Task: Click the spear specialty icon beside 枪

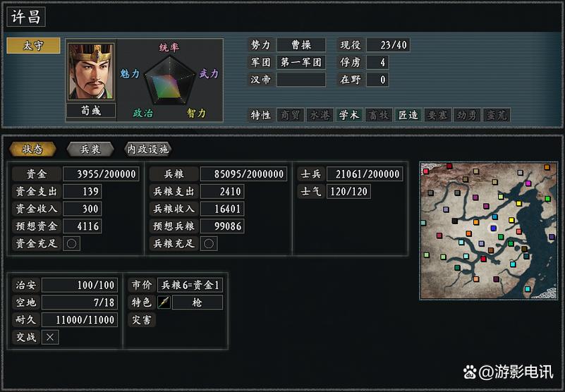Action: (x=164, y=302)
